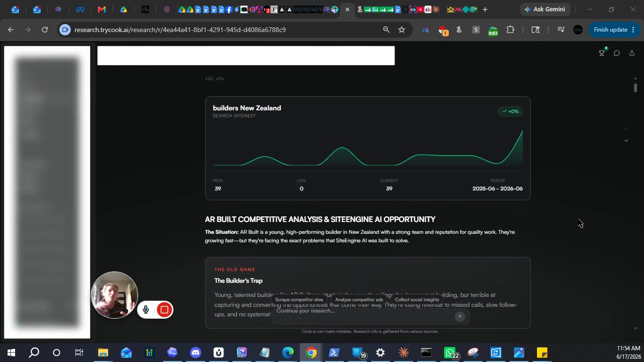Open the media controls icon
This screenshot has width=644, height=362.
coord(561,30)
